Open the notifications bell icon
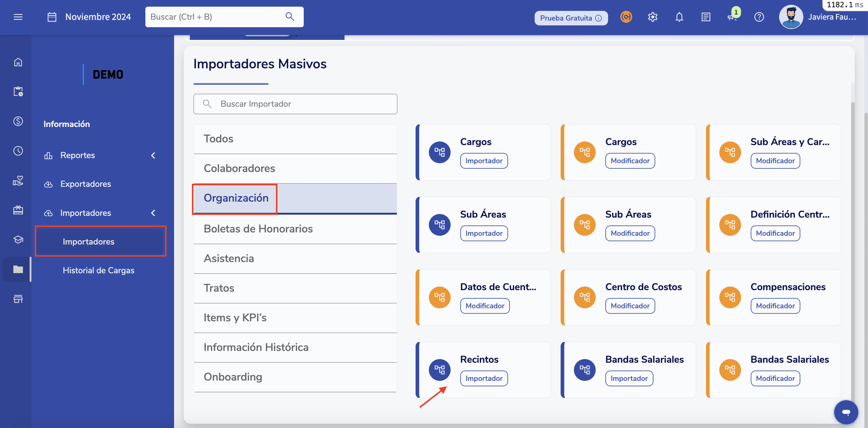 coord(679,17)
